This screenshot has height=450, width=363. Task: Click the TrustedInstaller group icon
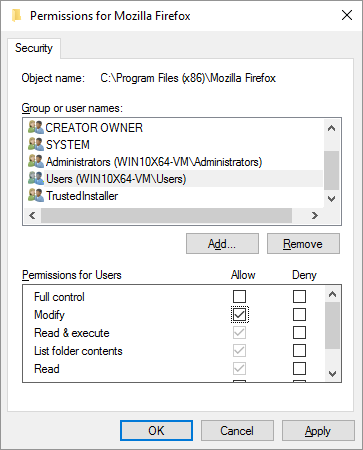coord(36,195)
